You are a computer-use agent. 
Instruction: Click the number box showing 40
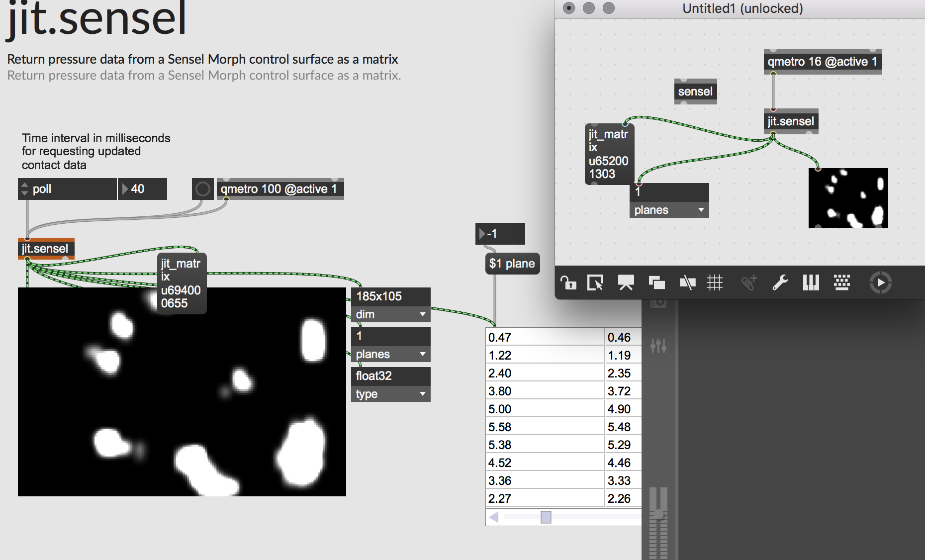click(142, 189)
